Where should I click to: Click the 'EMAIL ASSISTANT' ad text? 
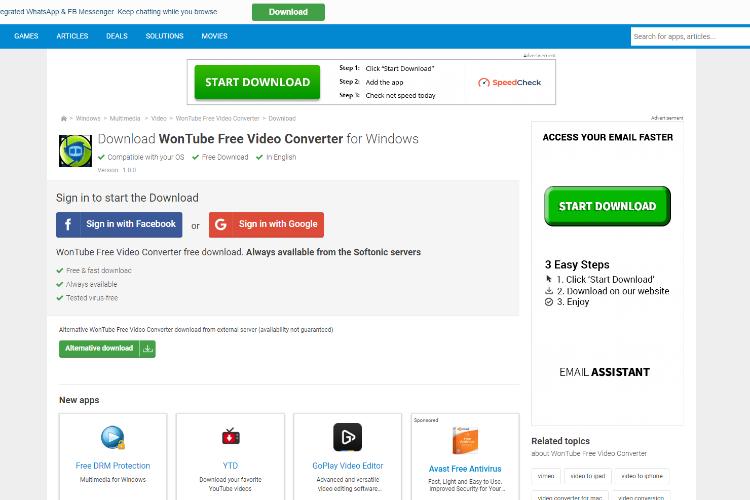pyautogui.click(x=605, y=372)
